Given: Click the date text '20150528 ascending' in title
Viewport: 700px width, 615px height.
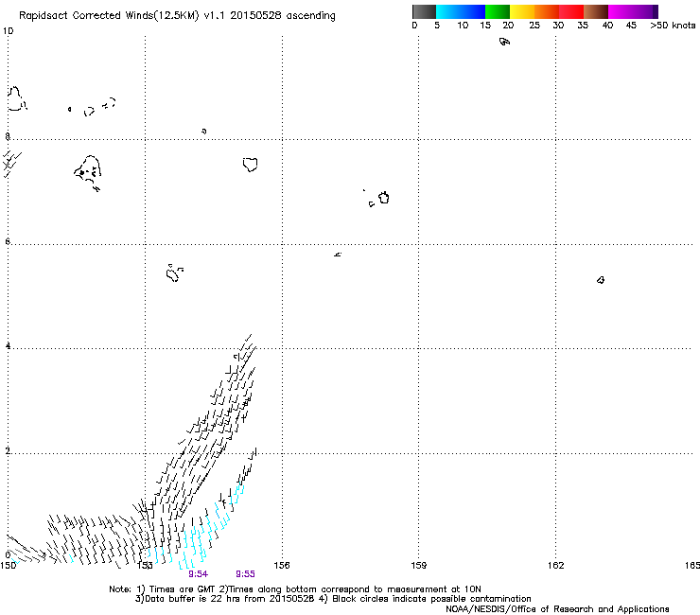Looking at the screenshot, I should pyautogui.click(x=283, y=16).
